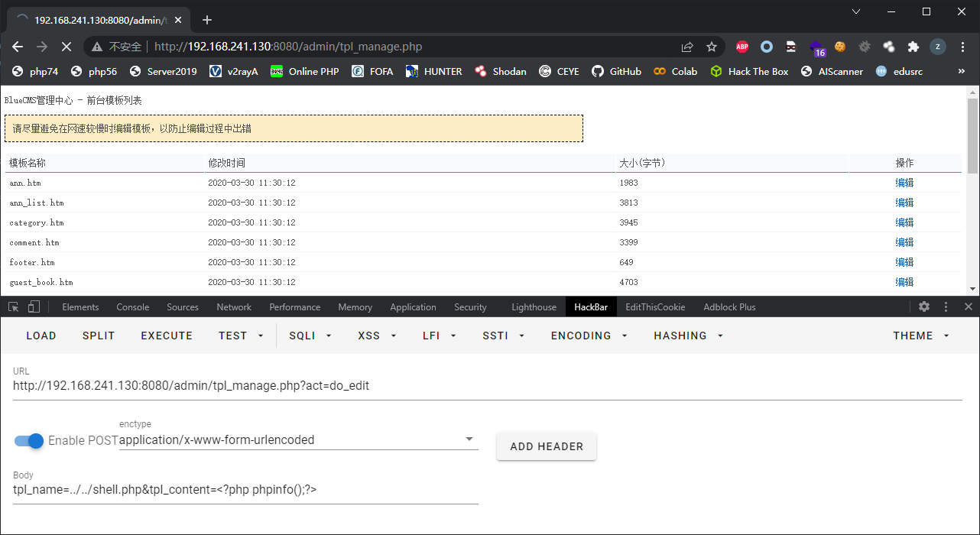Focus the POST Body field
Screen dimensions: 980x535
[245, 490]
